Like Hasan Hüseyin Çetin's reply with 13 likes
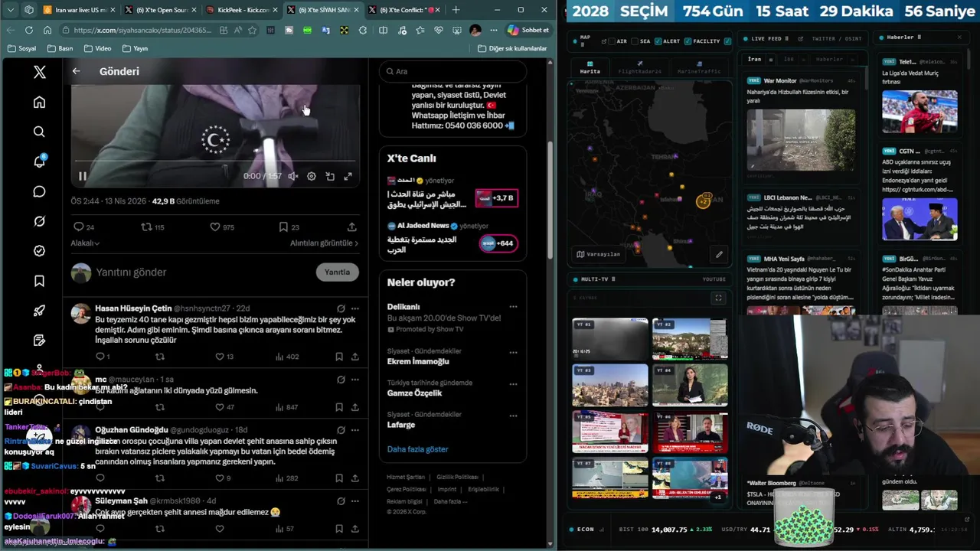Viewport: 980px width, 551px height. pyautogui.click(x=224, y=357)
